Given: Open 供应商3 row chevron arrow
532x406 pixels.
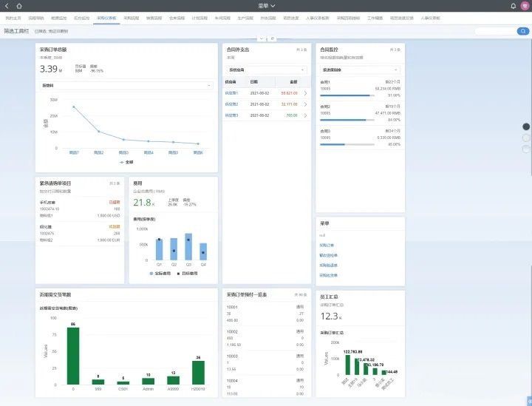Looking at the screenshot, I should [305, 115].
